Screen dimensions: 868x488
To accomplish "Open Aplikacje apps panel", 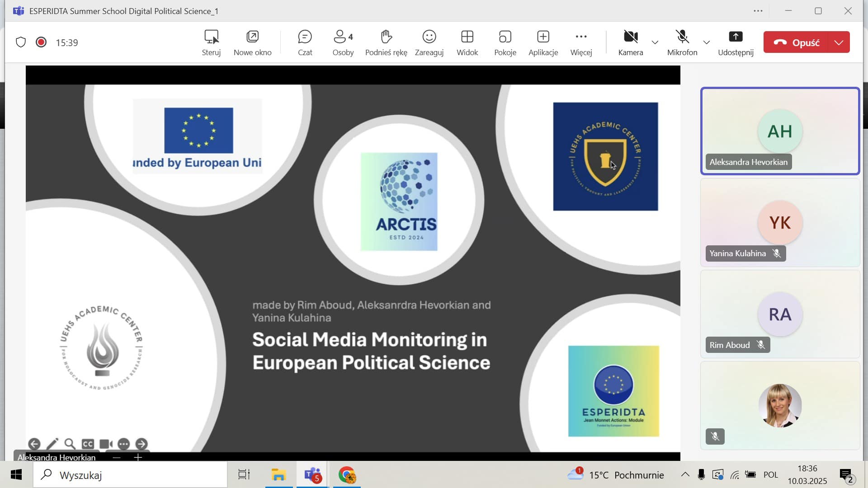I will [x=543, y=43].
